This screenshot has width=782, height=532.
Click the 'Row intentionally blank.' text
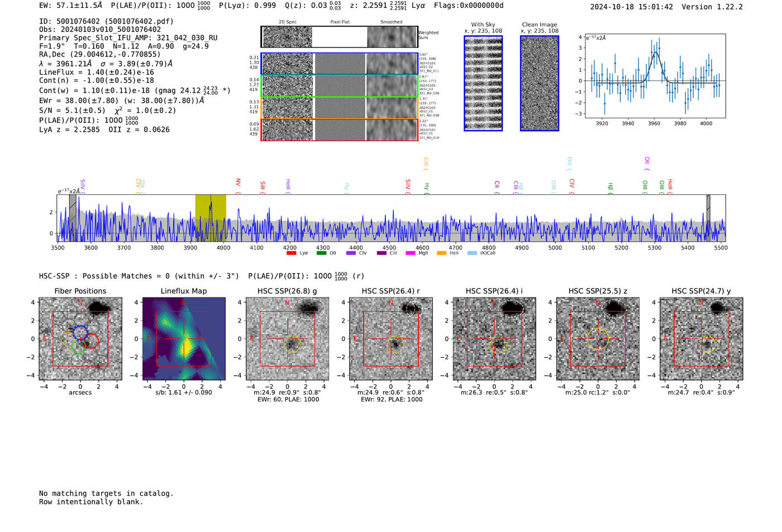pyautogui.click(x=91, y=502)
